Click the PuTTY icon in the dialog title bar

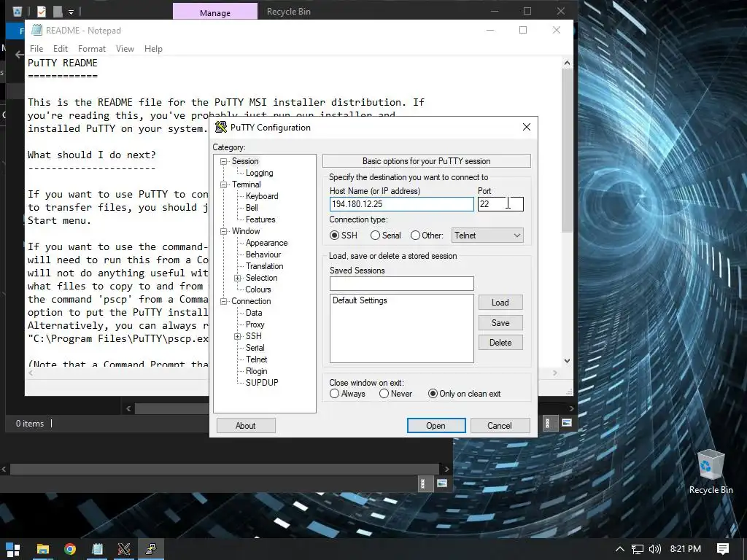220,127
